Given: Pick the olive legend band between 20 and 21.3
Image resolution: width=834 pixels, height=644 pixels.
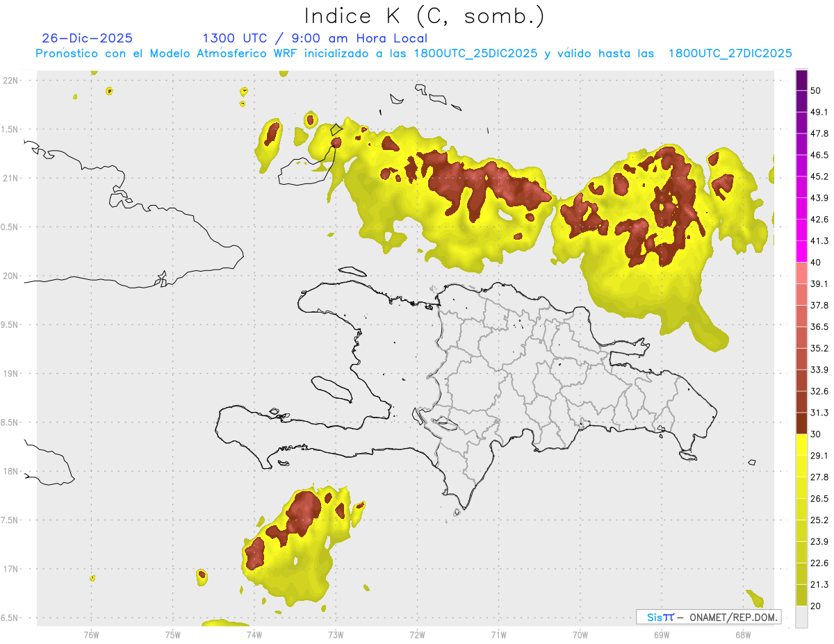Looking at the screenshot, I should click(801, 595).
